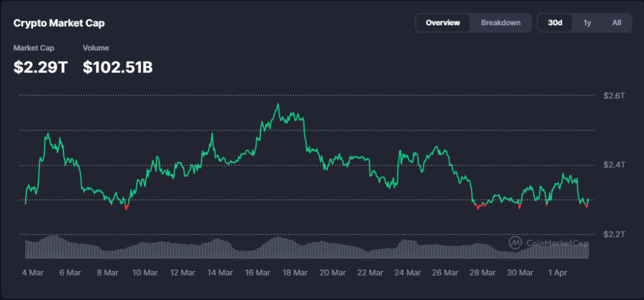Click the Crypto Market Cap title

coord(59,23)
